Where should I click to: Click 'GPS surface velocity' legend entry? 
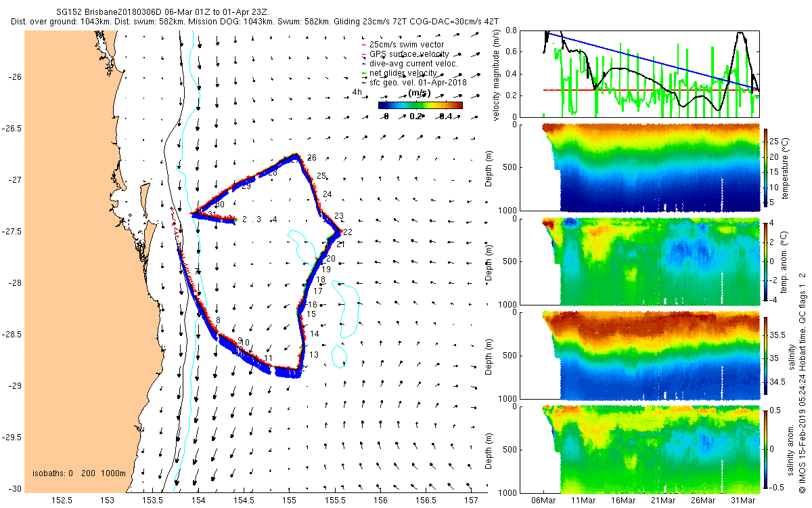click(x=409, y=54)
